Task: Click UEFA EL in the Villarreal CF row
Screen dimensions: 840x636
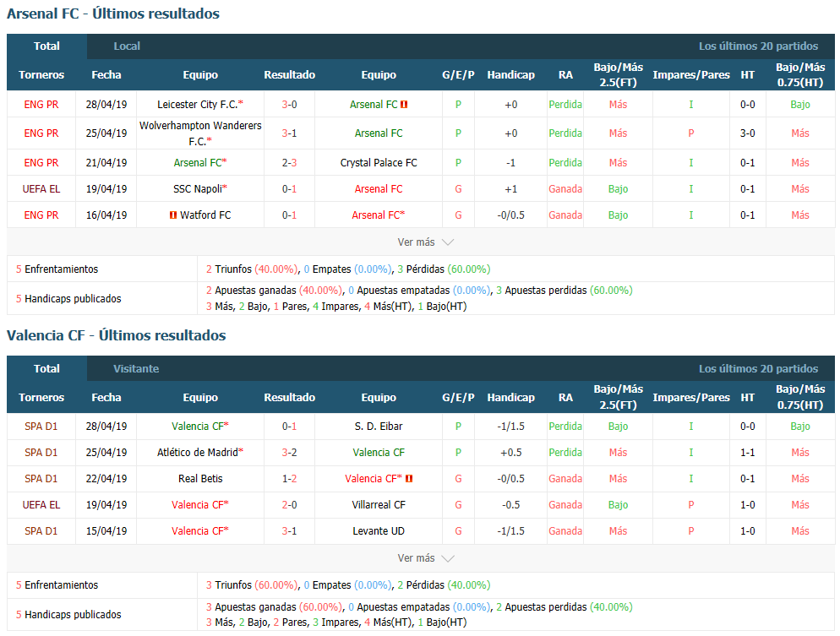Action: click(x=41, y=505)
